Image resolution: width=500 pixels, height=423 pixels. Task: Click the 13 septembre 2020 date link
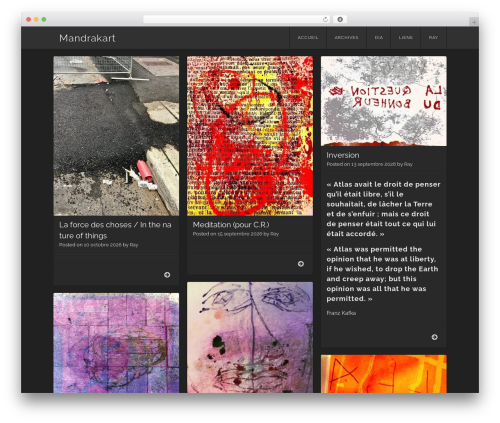(373, 164)
